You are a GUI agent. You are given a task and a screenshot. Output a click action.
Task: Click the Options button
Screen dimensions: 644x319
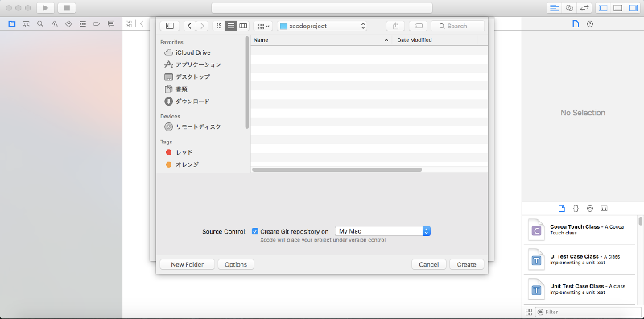[236, 264]
